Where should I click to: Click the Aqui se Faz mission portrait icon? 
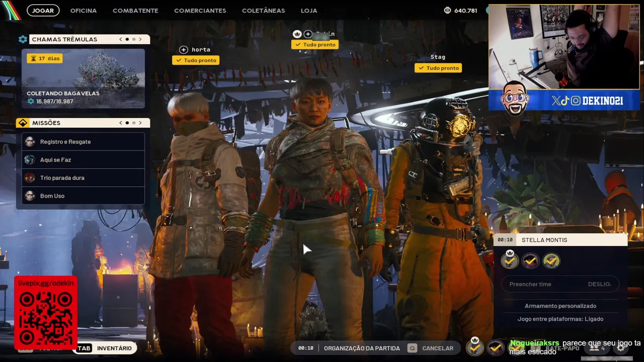(x=30, y=160)
